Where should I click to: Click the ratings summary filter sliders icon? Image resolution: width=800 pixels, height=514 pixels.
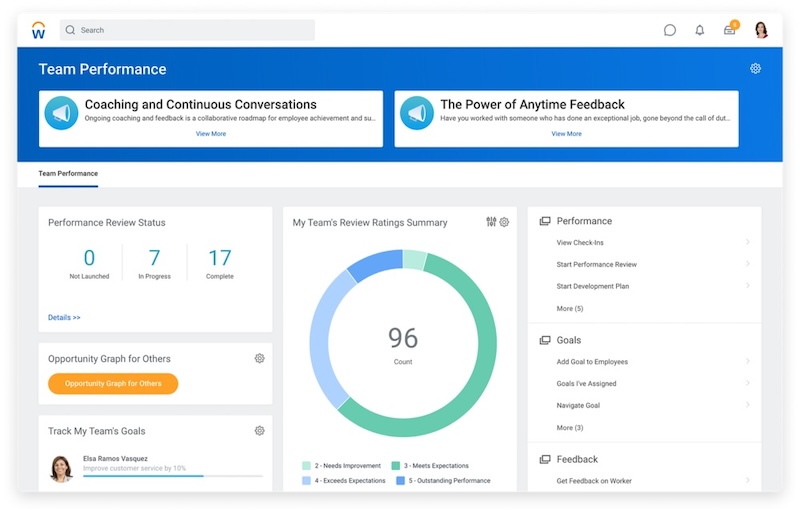point(491,222)
